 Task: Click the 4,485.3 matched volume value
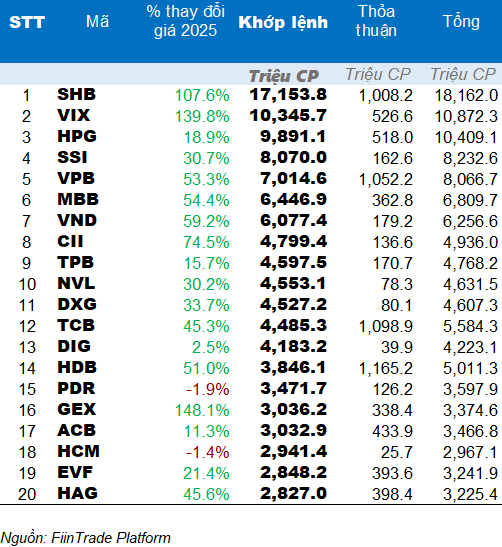(293, 326)
